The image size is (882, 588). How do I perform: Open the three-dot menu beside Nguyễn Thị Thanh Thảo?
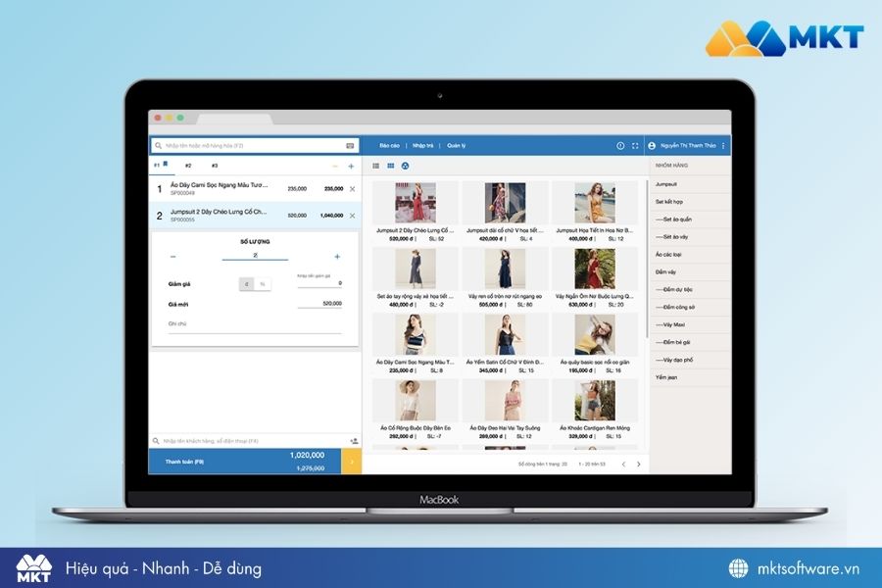pyautogui.click(x=723, y=145)
